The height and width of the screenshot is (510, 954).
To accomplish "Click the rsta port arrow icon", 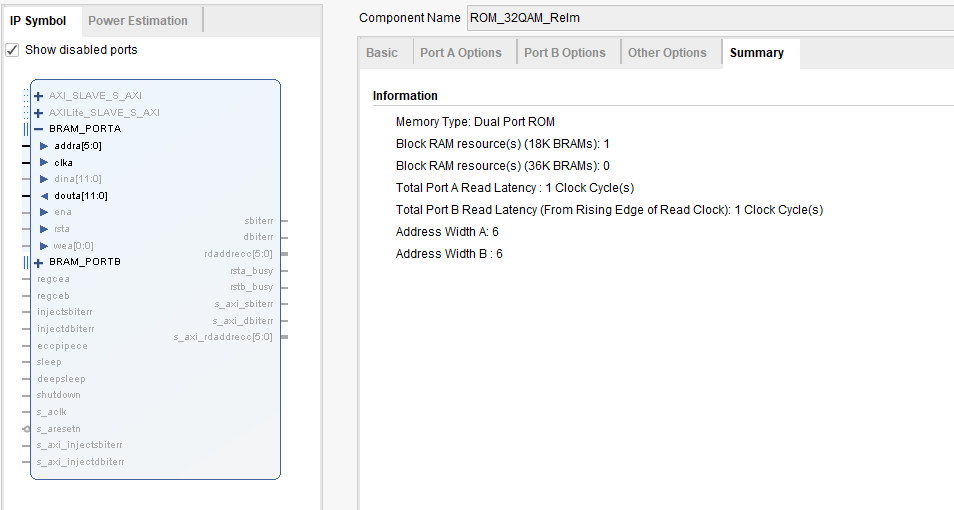I will tap(44, 229).
